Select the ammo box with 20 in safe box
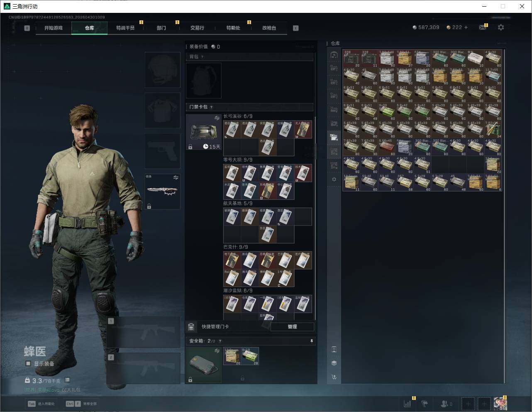This screenshot has height=412, width=532. pos(232,356)
